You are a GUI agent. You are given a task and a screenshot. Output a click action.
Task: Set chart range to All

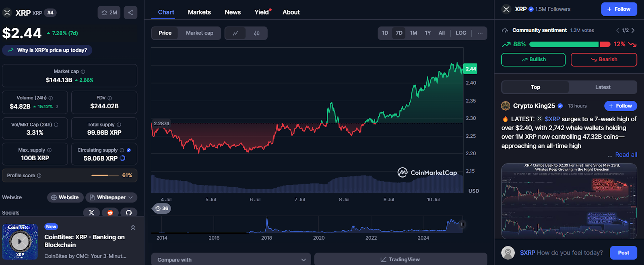[x=442, y=33]
